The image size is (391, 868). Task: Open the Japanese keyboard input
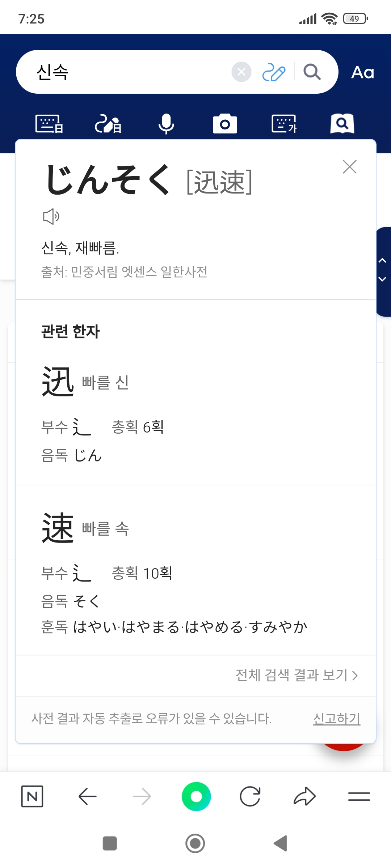tap(49, 124)
